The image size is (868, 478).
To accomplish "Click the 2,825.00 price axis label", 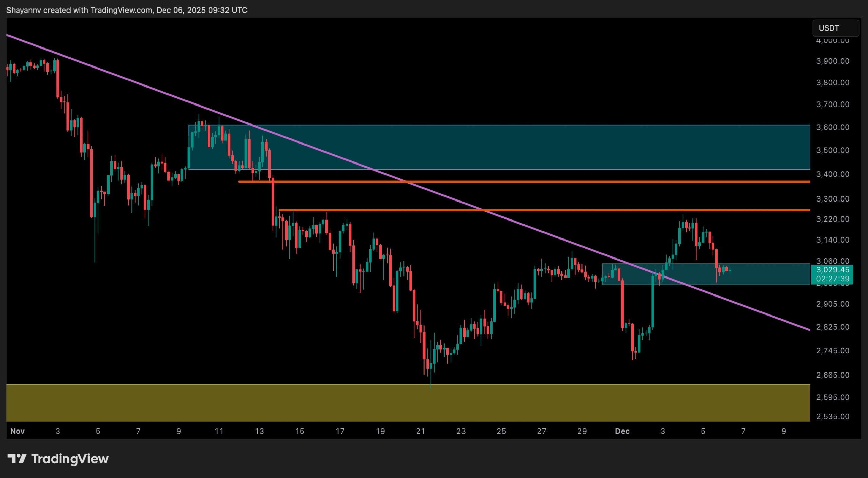I will (x=832, y=327).
